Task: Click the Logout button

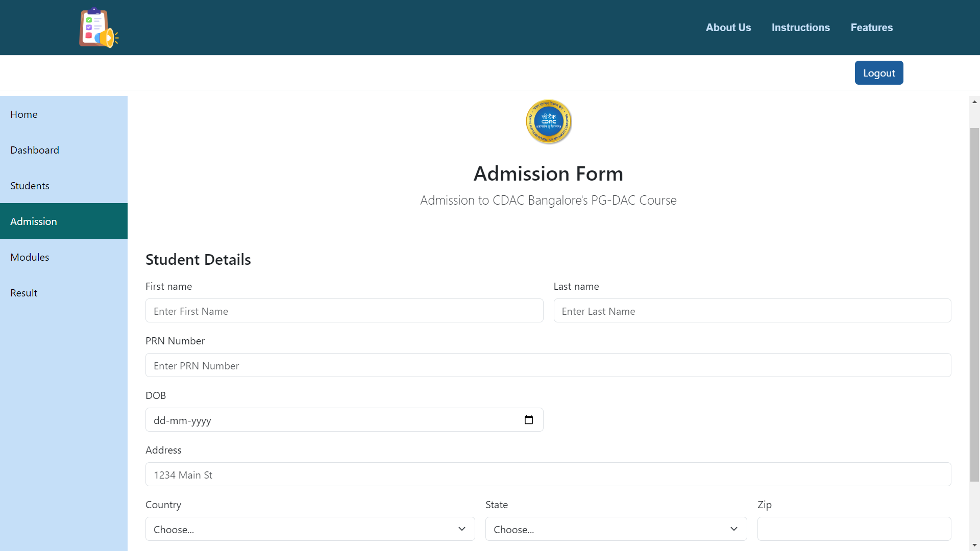Action: (x=879, y=72)
